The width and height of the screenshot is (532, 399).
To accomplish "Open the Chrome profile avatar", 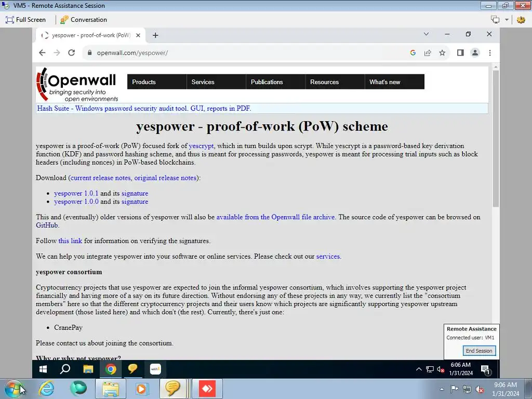I will (x=475, y=52).
